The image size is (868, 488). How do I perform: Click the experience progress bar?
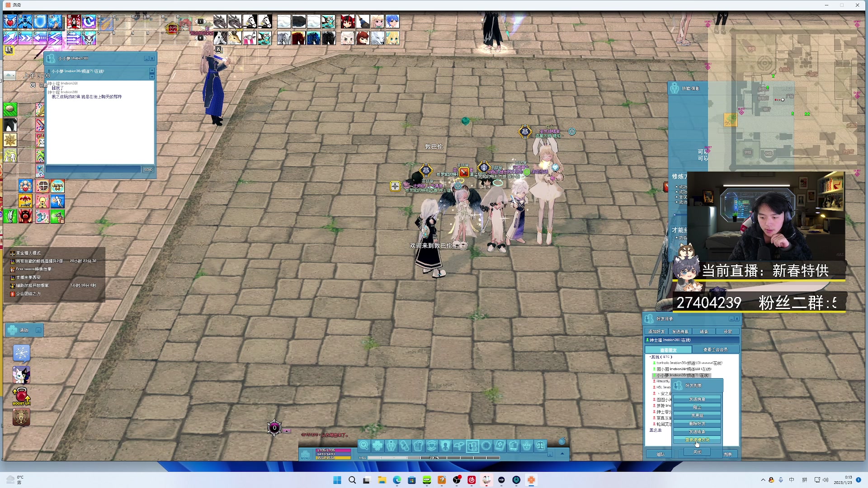click(433, 458)
